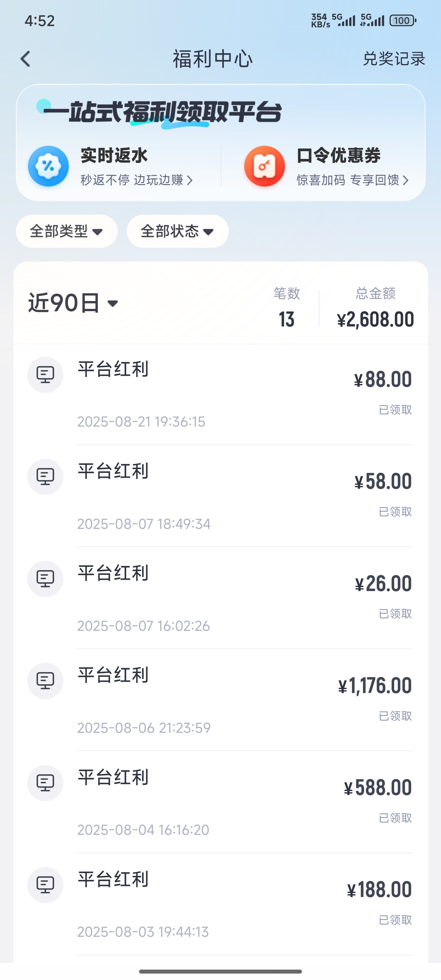This screenshot has height=980, width=441.
Task: Tap the back arrow icon
Action: click(26, 59)
